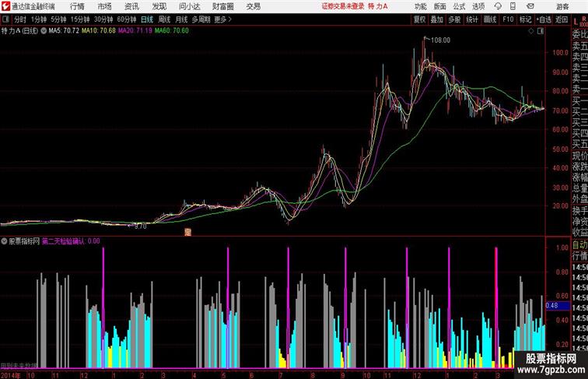Click the MA20: 71.19 value label
The height and width of the screenshot is (379, 588).
click(135, 31)
